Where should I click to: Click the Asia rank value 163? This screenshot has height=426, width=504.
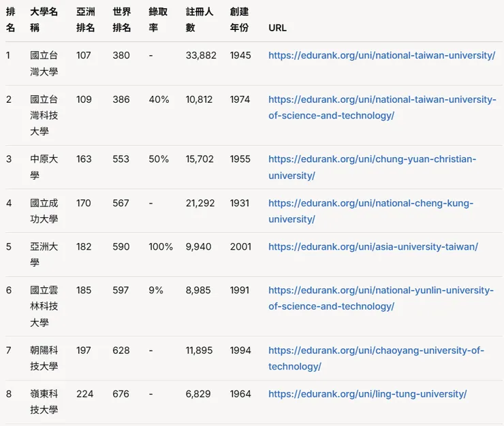[x=84, y=159]
